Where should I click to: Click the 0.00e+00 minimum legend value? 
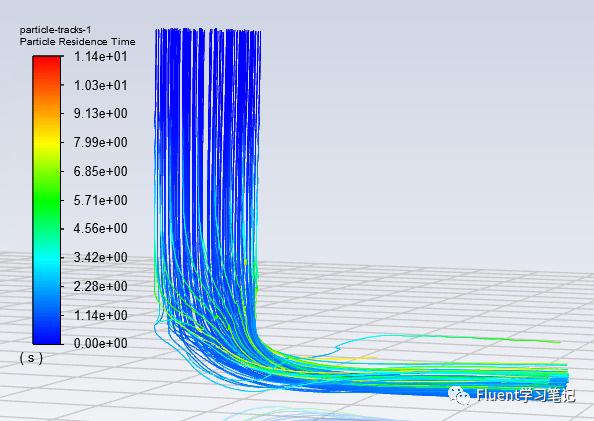100,343
